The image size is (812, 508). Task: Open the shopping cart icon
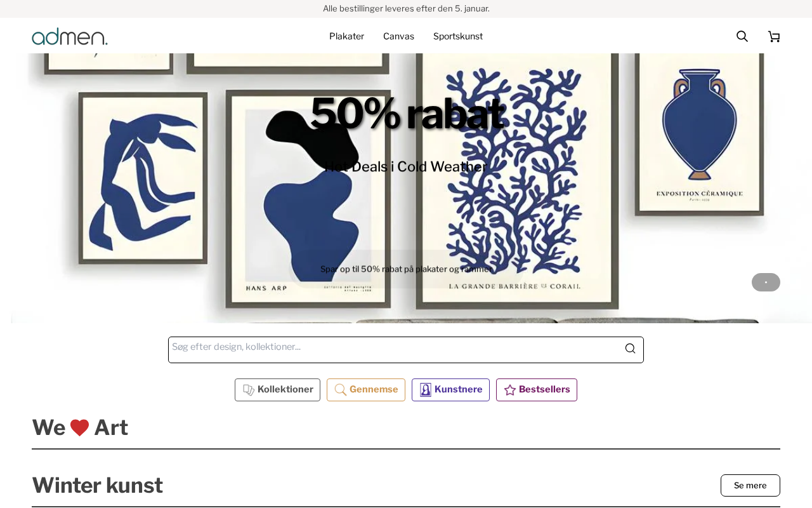click(x=774, y=36)
